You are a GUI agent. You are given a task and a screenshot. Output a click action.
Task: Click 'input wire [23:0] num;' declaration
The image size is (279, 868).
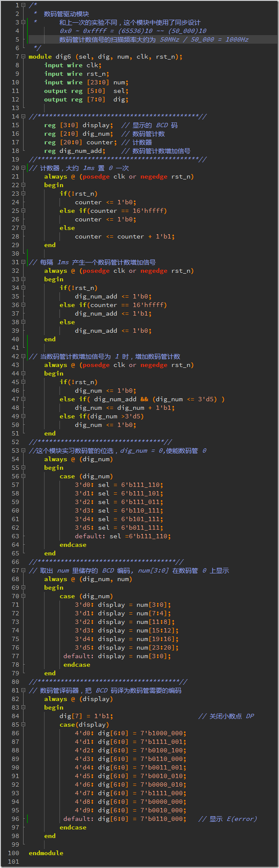pyautogui.click(x=86, y=82)
